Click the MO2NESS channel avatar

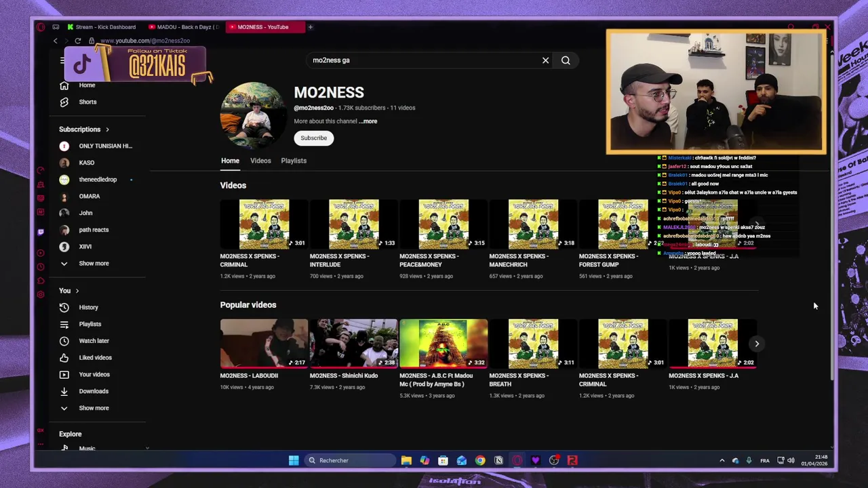[x=253, y=116]
